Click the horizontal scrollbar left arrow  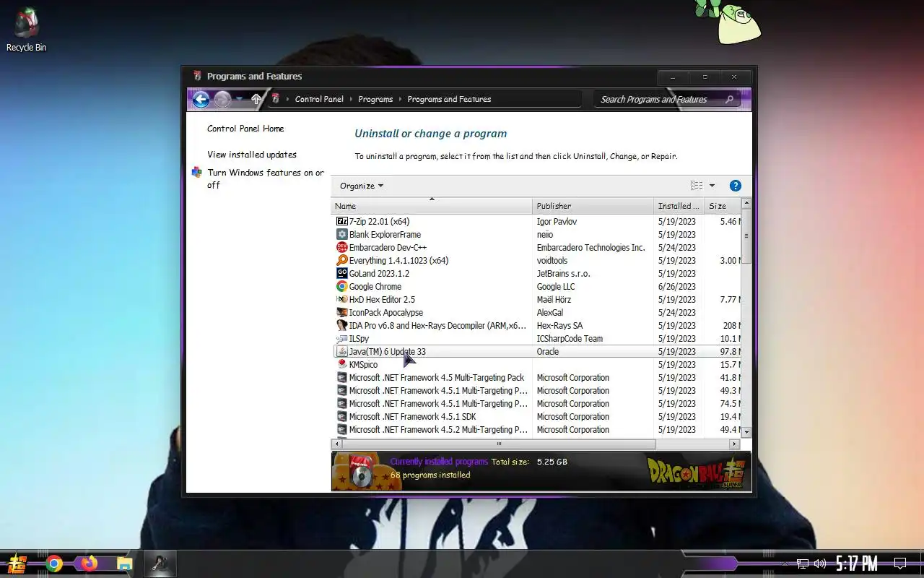coord(336,444)
